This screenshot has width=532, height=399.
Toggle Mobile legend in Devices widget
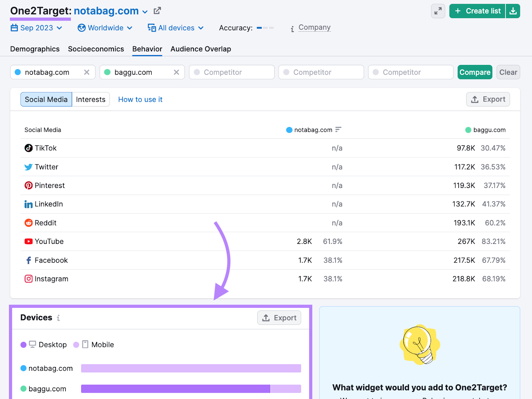94,345
